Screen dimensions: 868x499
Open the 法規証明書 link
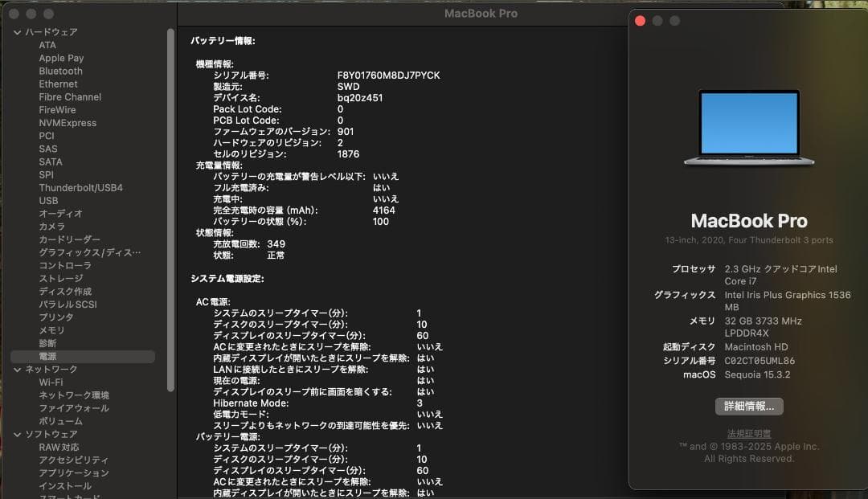tap(748, 432)
